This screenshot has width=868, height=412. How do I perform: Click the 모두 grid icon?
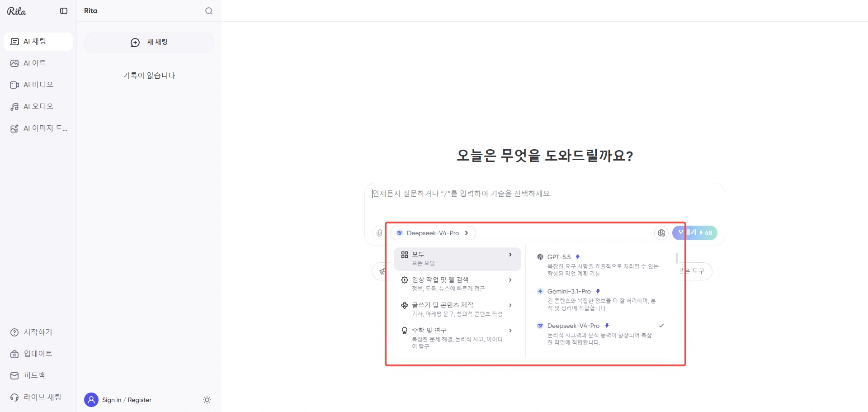tap(405, 255)
